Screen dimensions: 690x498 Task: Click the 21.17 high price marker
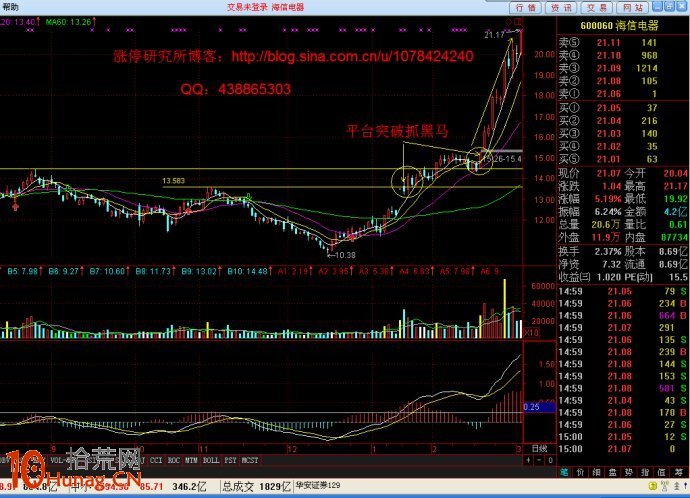click(x=494, y=35)
